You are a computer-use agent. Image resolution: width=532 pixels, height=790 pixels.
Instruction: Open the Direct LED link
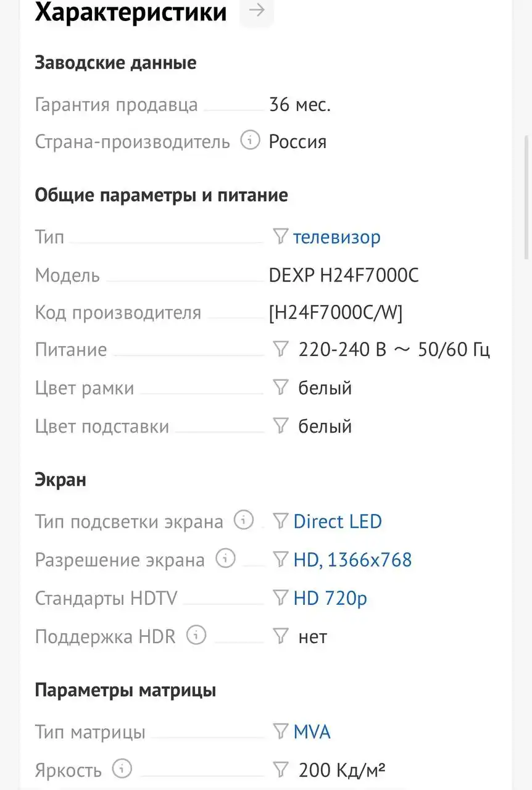[338, 521]
